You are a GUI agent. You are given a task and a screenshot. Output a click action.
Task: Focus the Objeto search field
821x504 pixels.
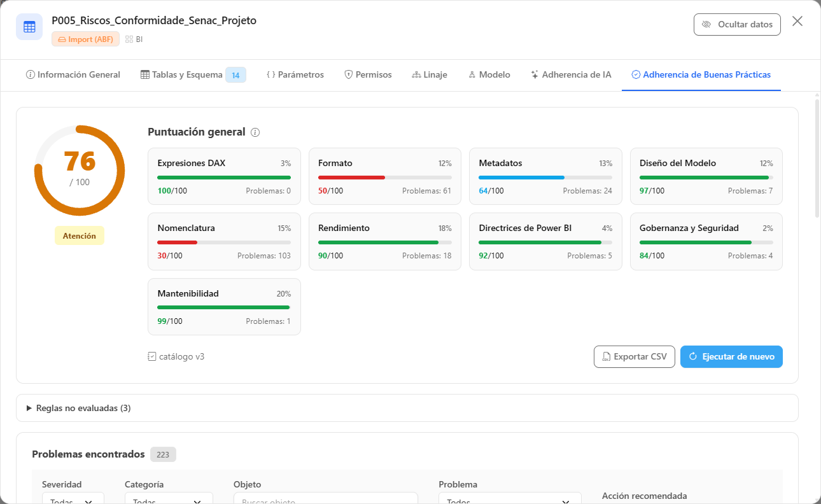point(326,500)
